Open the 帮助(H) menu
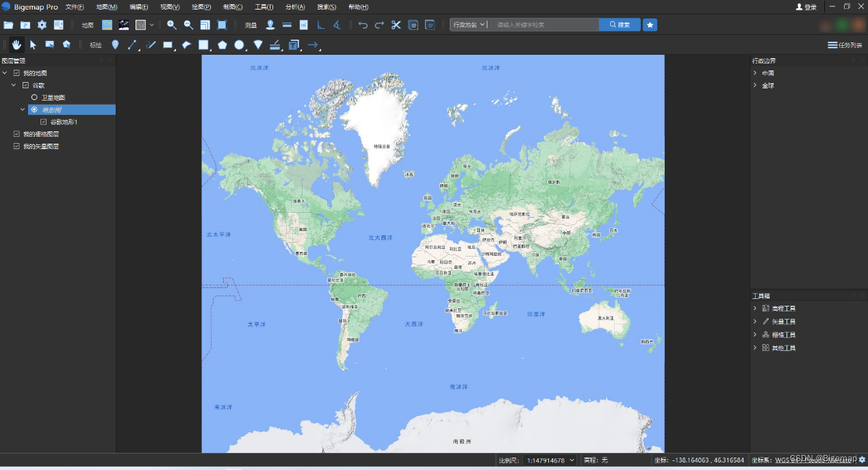 click(358, 7)
